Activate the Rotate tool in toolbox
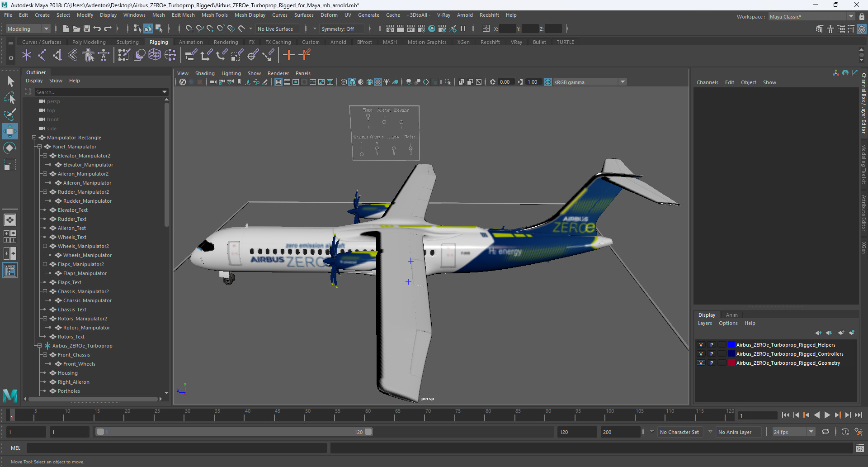868x467 pixels. coord(10,148)
